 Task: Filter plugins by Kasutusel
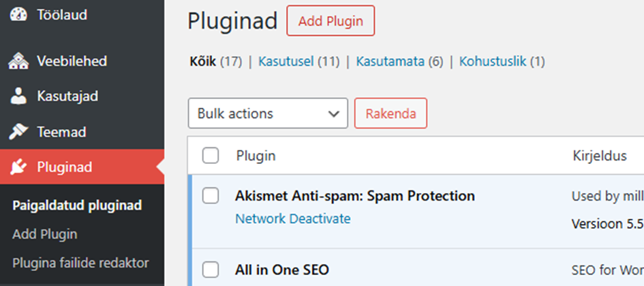286,62
